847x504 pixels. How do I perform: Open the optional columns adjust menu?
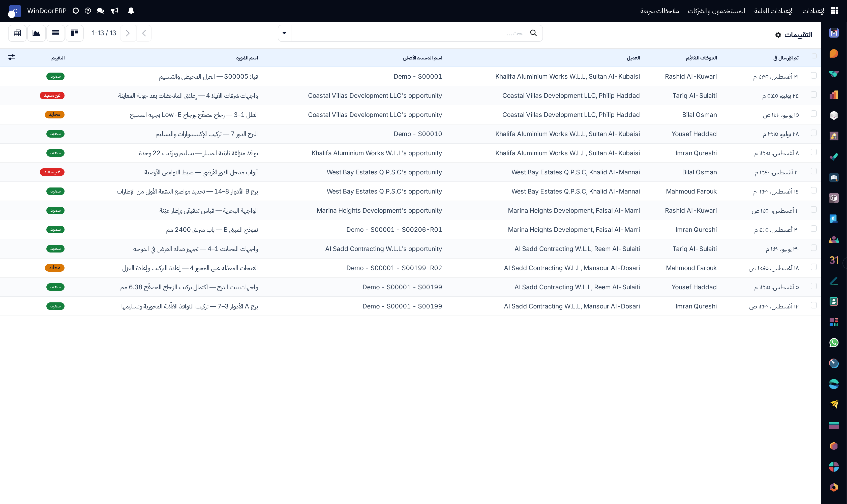point(12,57)
